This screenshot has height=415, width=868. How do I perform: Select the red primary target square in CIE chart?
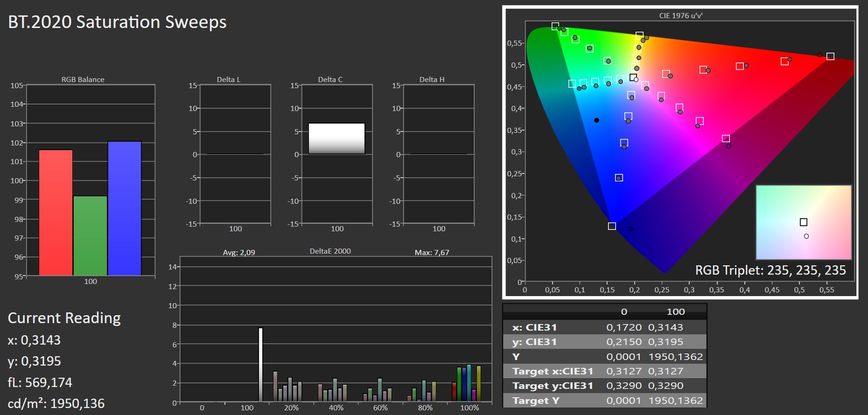point(830,56)
